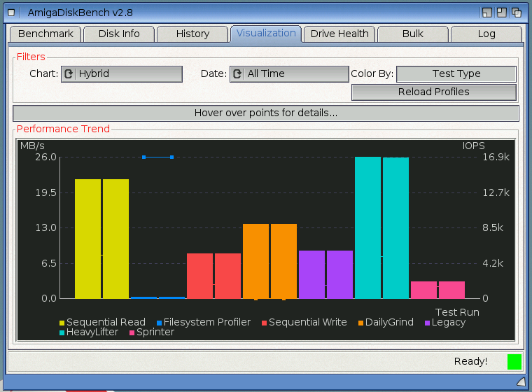Toggle the Color By Test Type button
The height and width of the screenshot is (392, 532).
(456, 74)
